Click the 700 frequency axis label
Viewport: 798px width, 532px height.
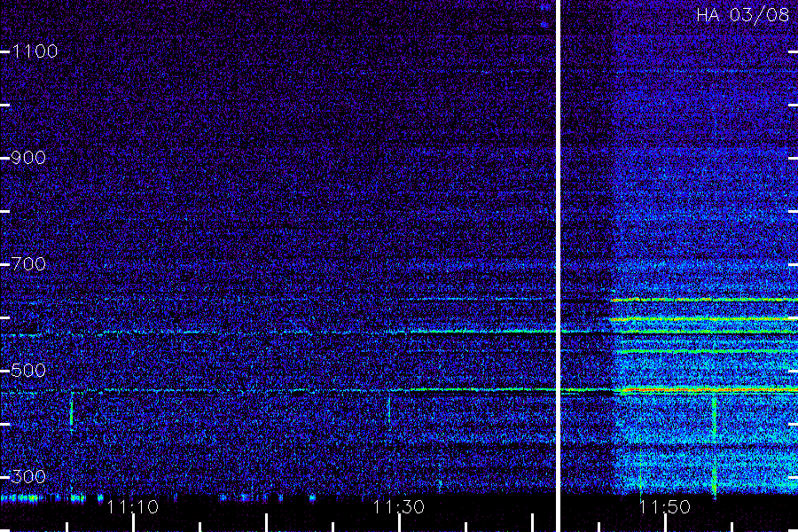pos(28,264)
